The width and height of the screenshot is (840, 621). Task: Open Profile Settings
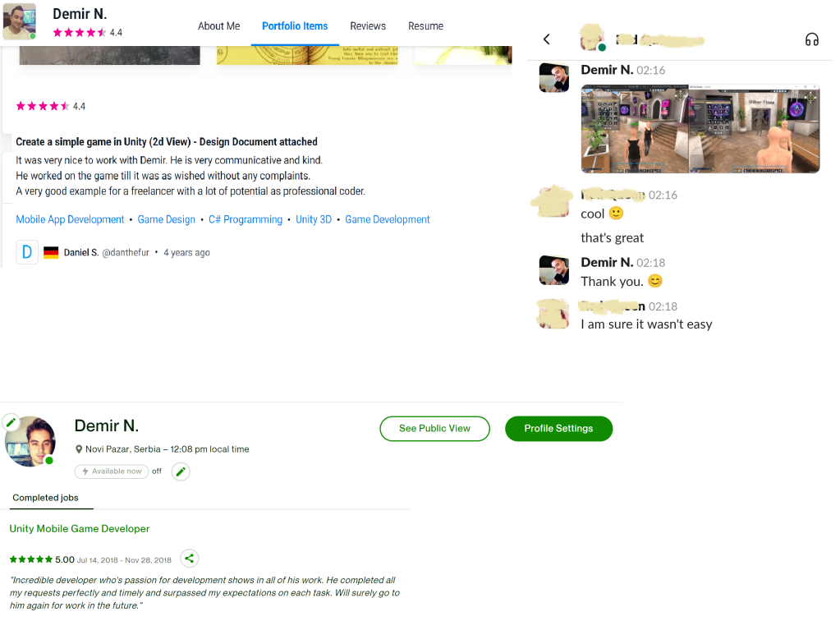[558, 429]
